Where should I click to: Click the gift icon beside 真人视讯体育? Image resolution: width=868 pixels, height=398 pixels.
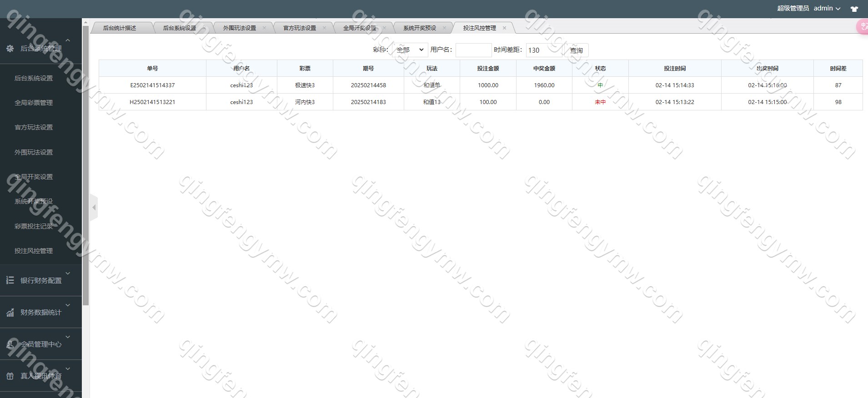click(10, 376)
